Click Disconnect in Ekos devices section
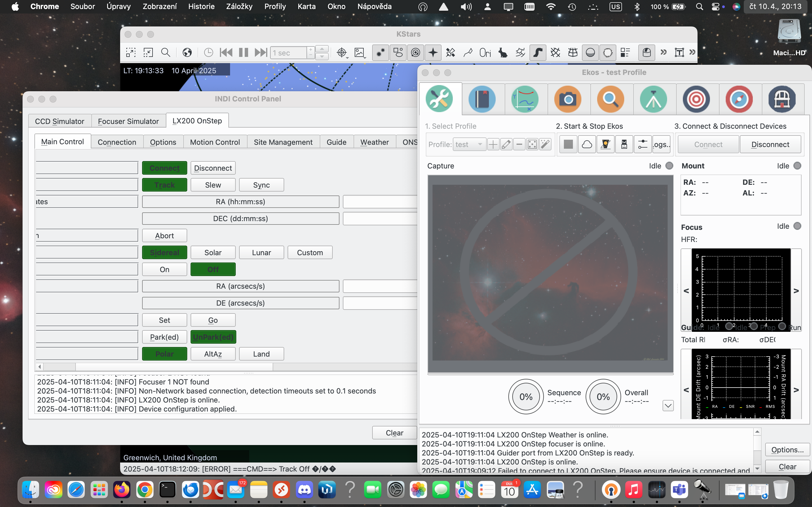The image size is (812, 507). pyautogui.click(x=770, y=144)
